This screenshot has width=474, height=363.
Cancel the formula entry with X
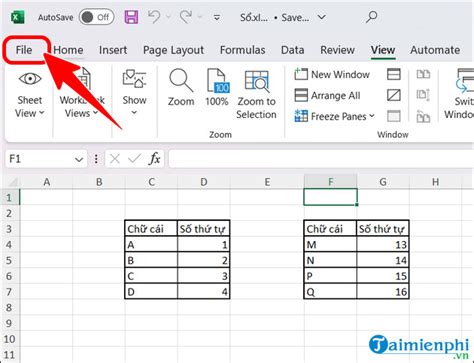(115, 159)
